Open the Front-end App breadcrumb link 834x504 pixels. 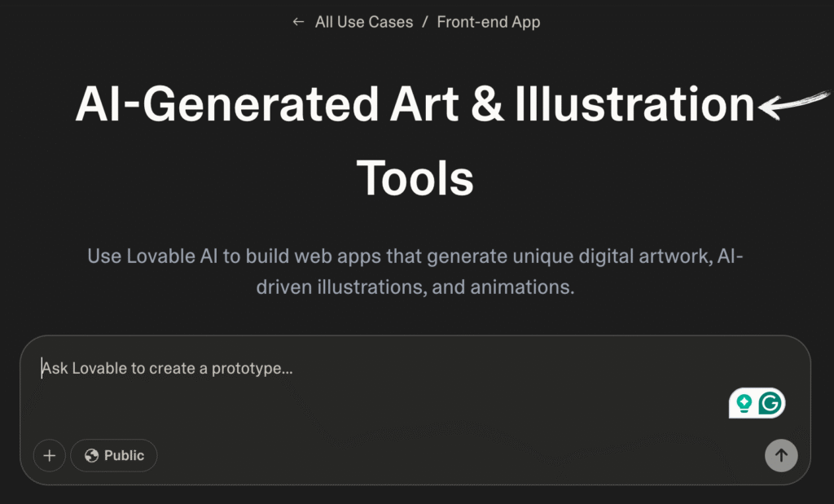coord(489,22)
